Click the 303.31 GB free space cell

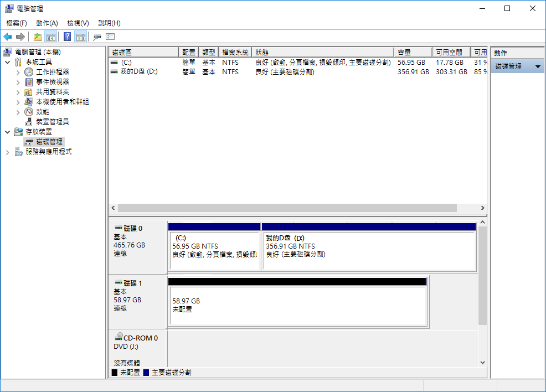tap(451, 72)
